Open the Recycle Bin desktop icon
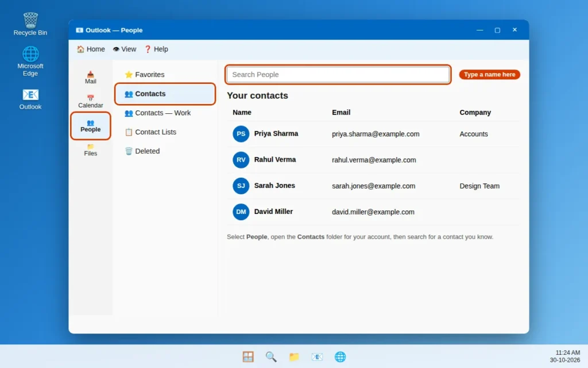Image resolution: width=588 pixels, height=368 pixels. click(x=30, y=24)
